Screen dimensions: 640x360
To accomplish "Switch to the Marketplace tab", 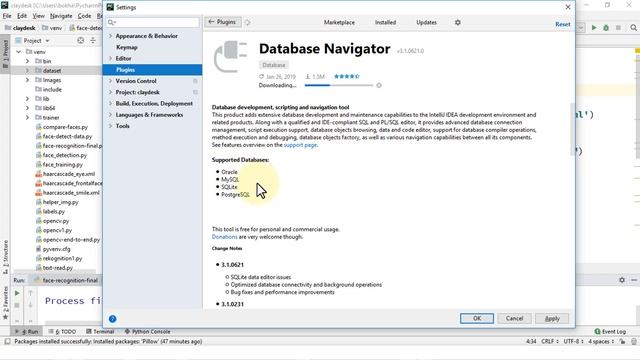I will pyautogui.click(x=339, y=22).
